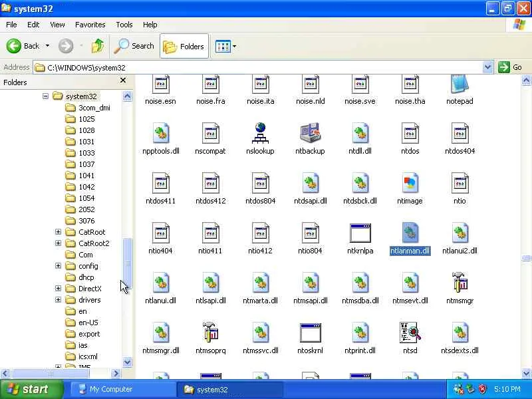Viewport: 532px width, 399px height.
Task: Click the file list scrollbar up arrow
Action: click(x=526, y=80)
